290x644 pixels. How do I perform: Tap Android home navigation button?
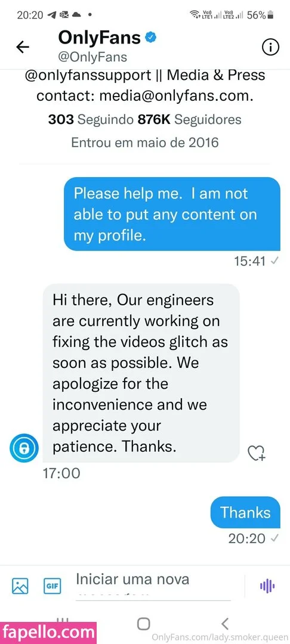pyautogui.click(x=143, y=624)
